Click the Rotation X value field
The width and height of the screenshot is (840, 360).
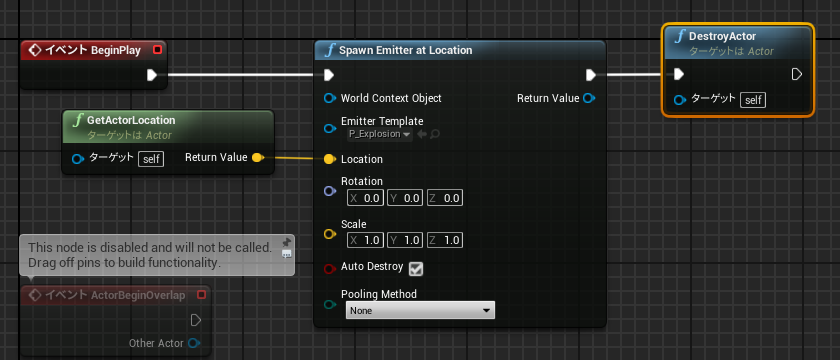(365, 198)
